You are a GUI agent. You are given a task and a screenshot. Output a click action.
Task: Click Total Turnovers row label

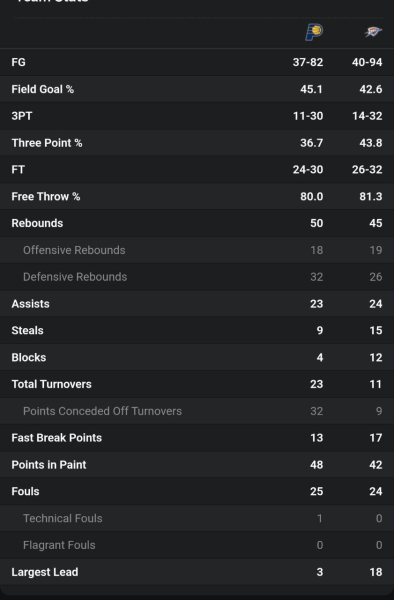51,384
